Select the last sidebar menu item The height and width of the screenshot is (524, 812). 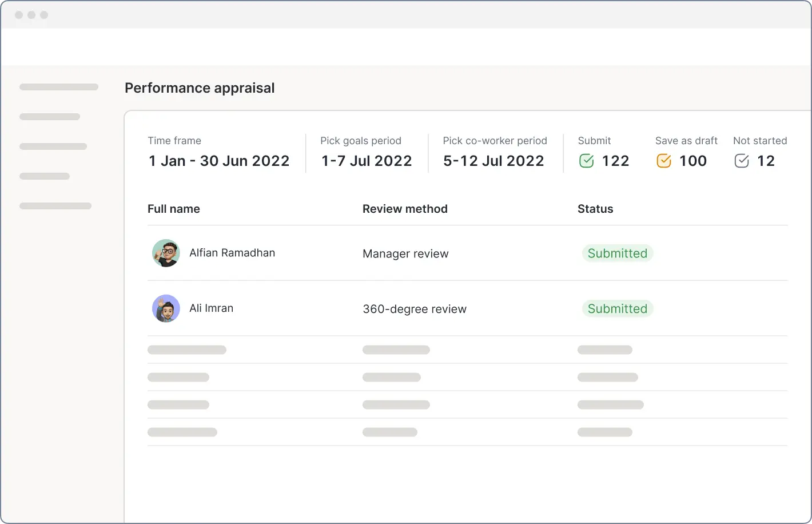55,206
